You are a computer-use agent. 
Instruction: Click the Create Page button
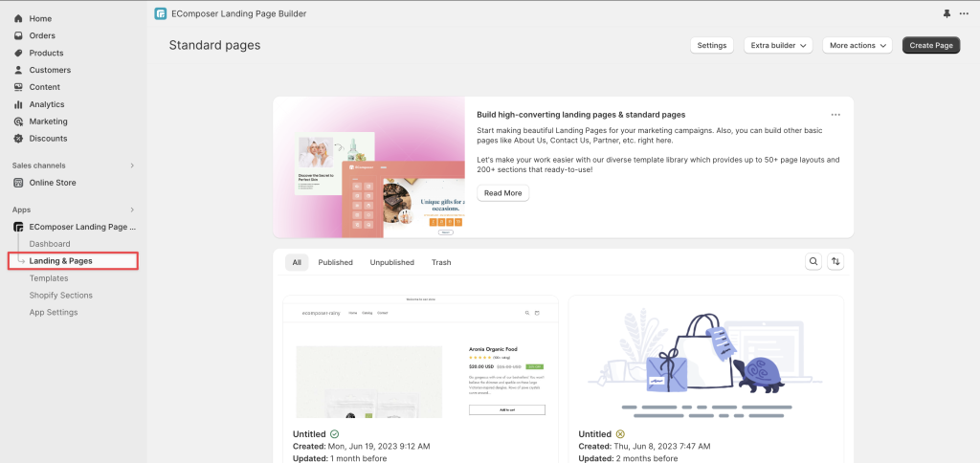(x=931, y=45)
